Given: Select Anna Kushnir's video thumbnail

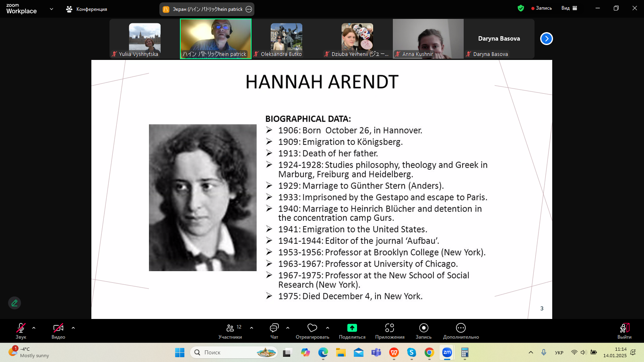Looking at the screenshot, I should click(428, 39).
